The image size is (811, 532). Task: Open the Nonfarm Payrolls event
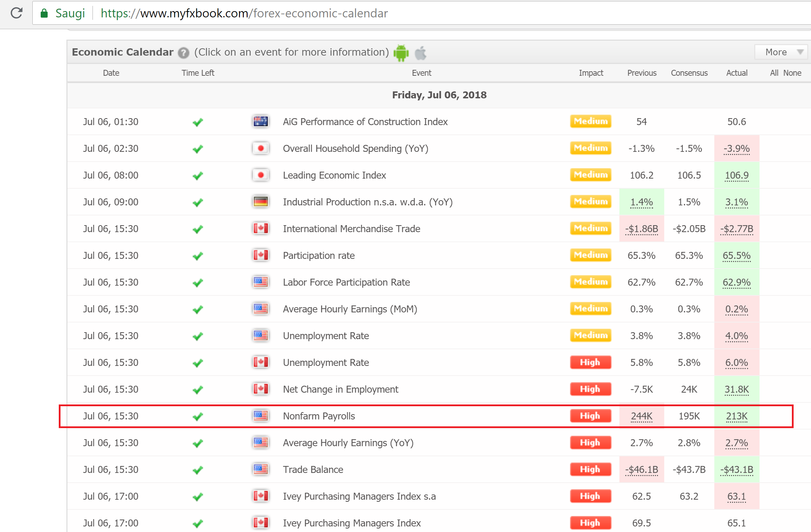pyautogui.click(x=319, y=416)
